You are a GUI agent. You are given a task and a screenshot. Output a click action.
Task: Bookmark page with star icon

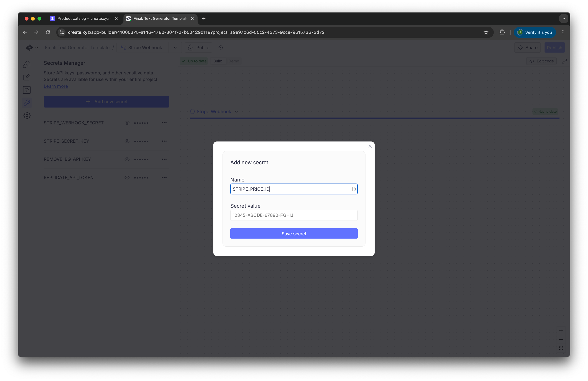tap(486, 32)
